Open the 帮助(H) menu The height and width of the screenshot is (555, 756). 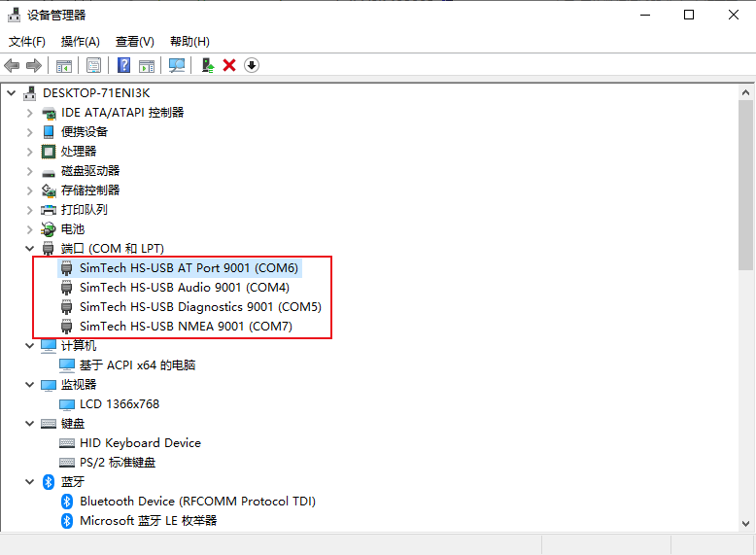tap(189, 42)
